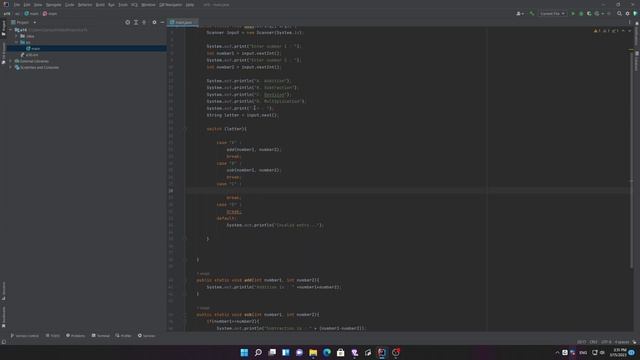This screenshot has width=640, height=360.
Task: Open File Explorer from taskbar
Action: [313, 353]
